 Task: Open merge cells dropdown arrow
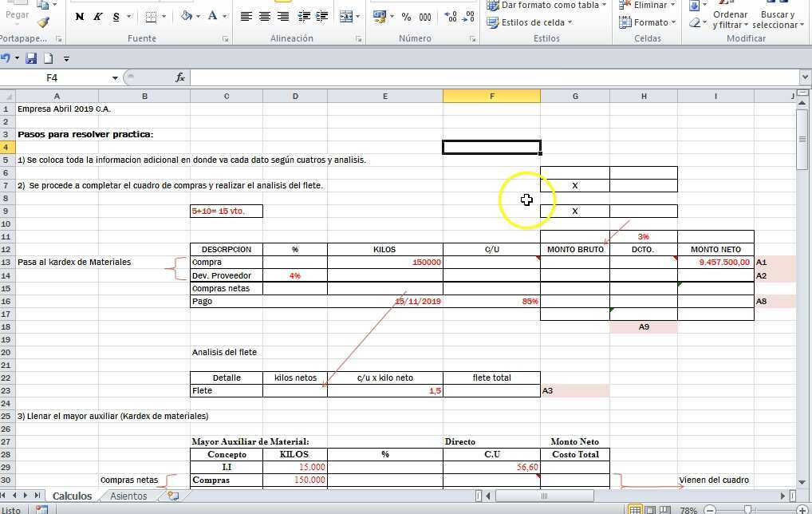click(x=358, y=17)
